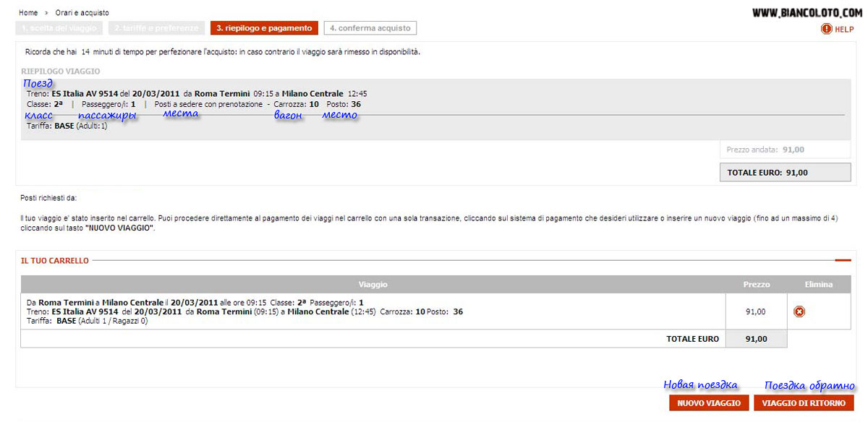Go to the Home breadcrumb link
The height and width of the screenshot is (422, 868).
(x=28, y=13)
